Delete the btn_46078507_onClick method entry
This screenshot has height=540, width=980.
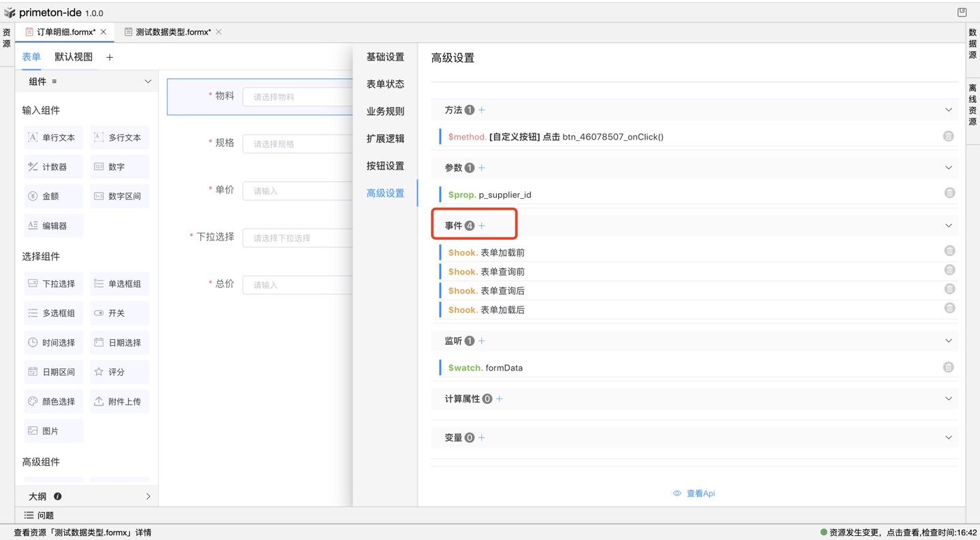click(948, 136)
